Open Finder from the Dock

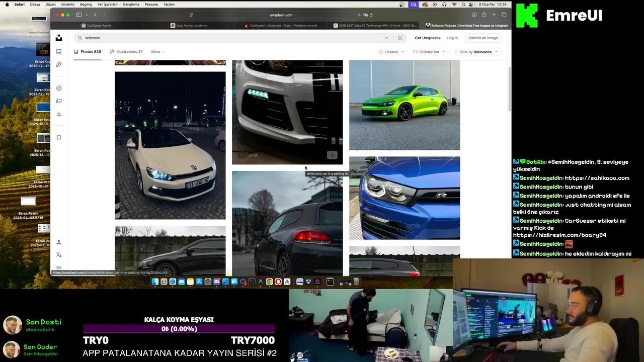[155, 282]
